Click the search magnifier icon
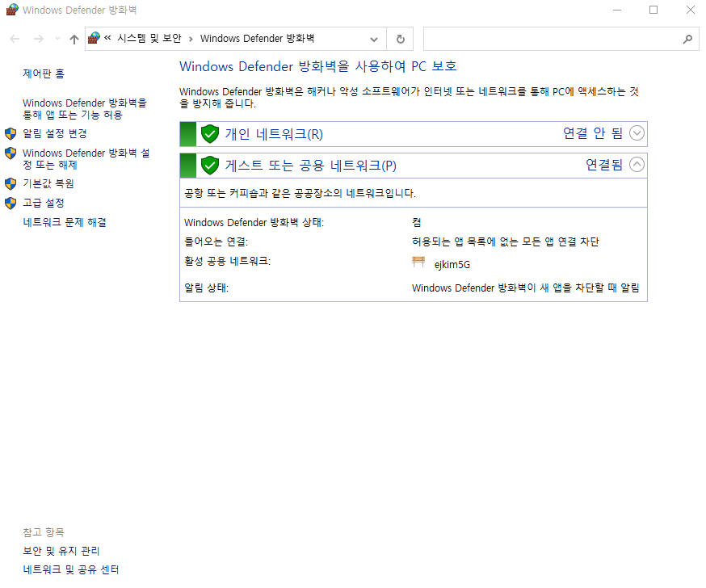 click(687, 39)
